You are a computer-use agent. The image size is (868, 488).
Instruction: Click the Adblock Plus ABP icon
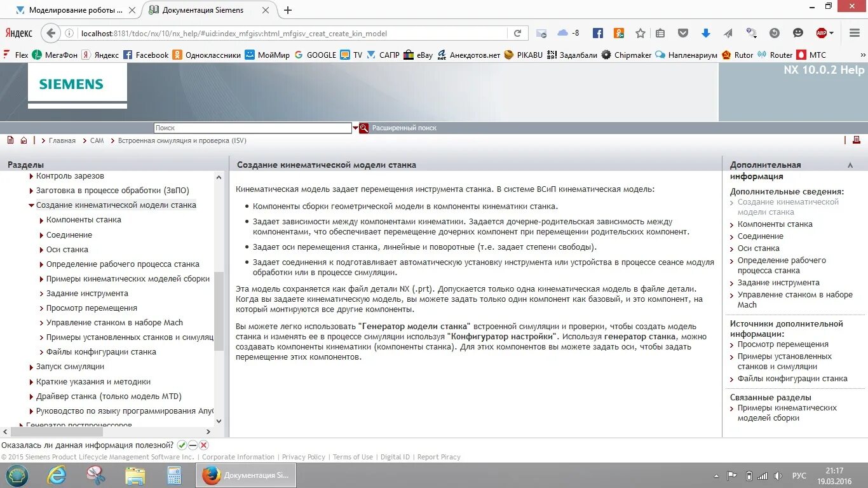tap(822, 33)
